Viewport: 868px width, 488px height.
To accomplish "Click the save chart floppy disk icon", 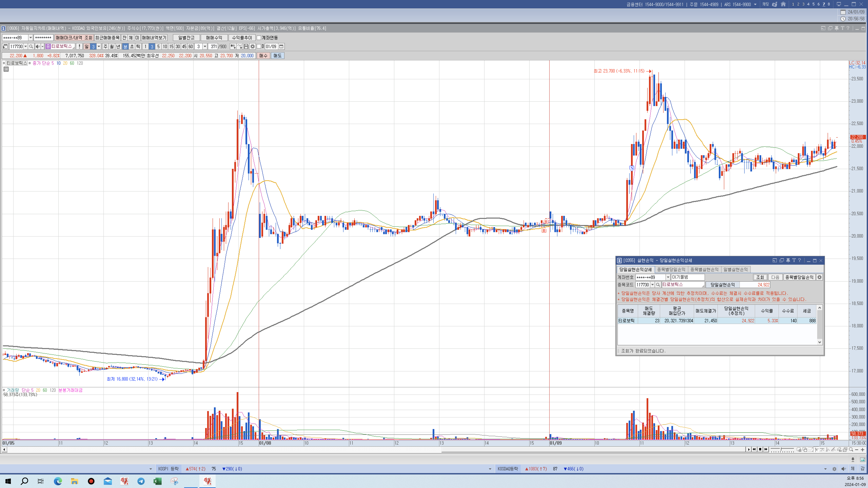I will [246, 46].
